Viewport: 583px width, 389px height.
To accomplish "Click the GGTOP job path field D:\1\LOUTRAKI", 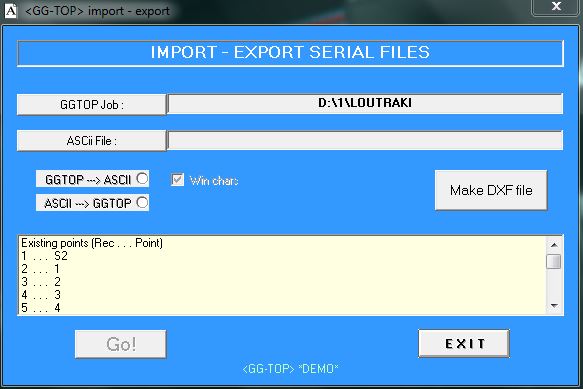I will pyautogui.click(x=365, y=103).
